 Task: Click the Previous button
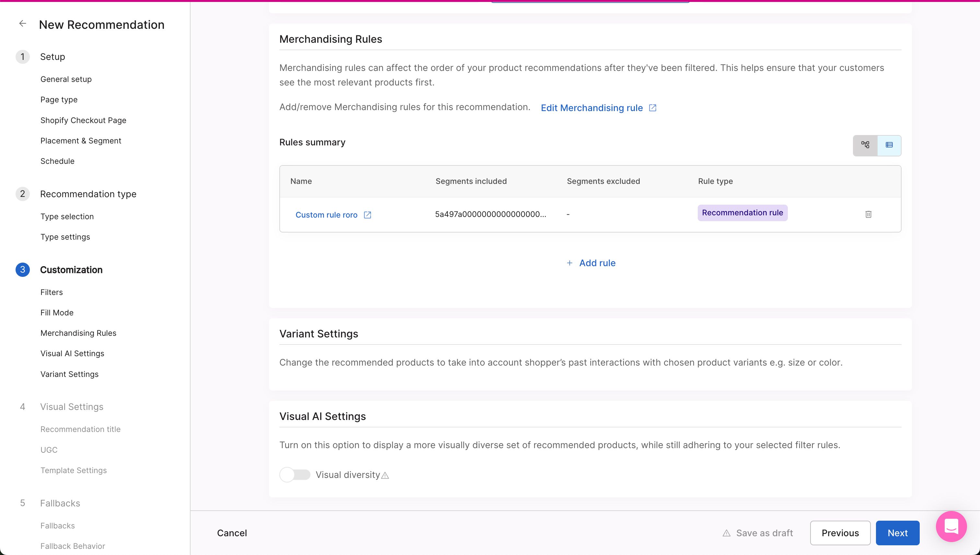(x=840, y=533)
